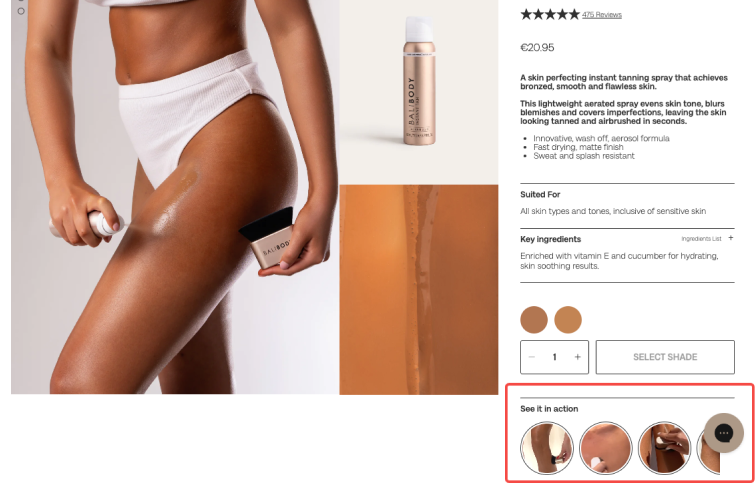The width and height of the screenshot is (755, 488).
Task: Select the darker brown shade swatch
Action: click(x=534, y=319)
